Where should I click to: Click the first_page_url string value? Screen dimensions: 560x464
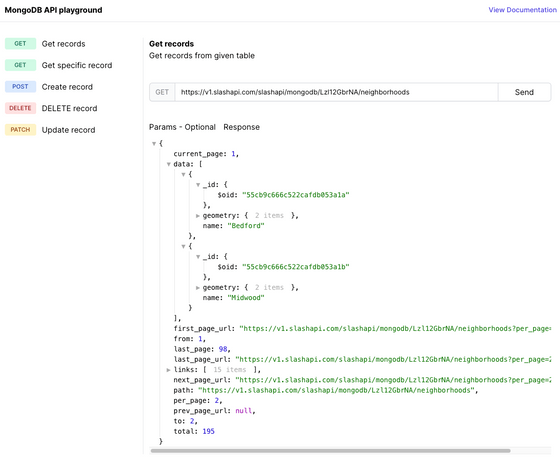click(x=395, y=329)
